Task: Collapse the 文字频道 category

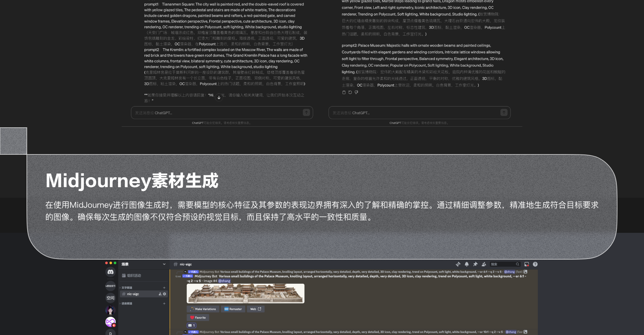Action: (126, 287)
